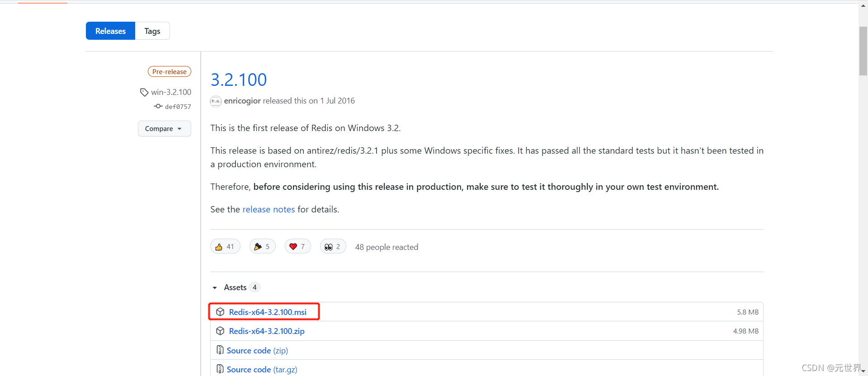Viewport: 868px width, 376px height.
Task: Visit enricogior's profile link
Action: [242, 101]
